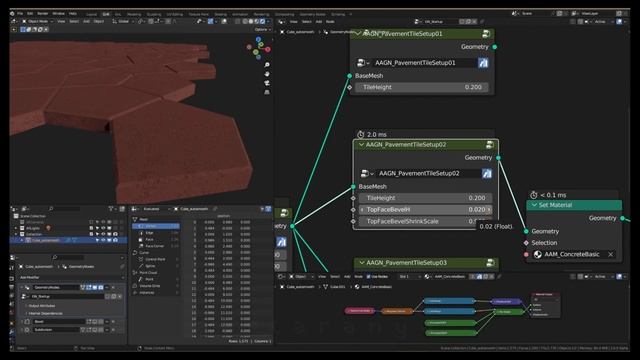Open the Render menu
Screen dimensions: 640x360
point(43,13)
